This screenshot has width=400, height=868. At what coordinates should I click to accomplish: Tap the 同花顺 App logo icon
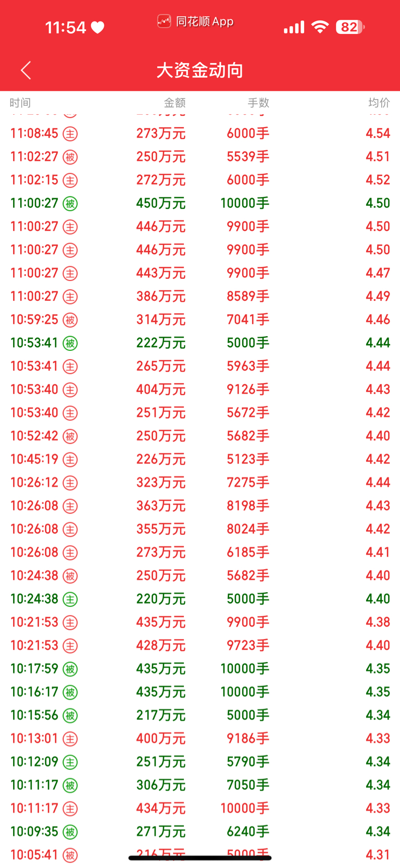click(164, 21)
